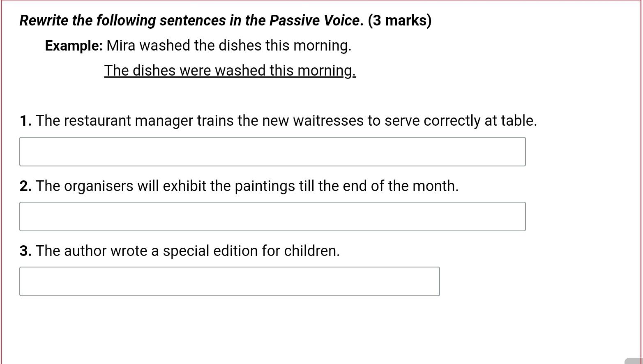Click the bold 'Example:' label
Image resolution: width=643 pixels, height=364 pixels.
(73, 45)
